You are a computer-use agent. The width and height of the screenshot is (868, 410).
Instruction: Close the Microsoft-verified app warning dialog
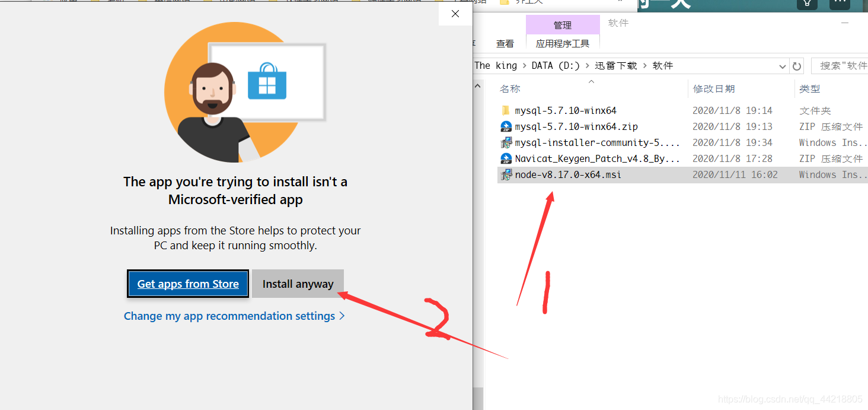(455, 14)
